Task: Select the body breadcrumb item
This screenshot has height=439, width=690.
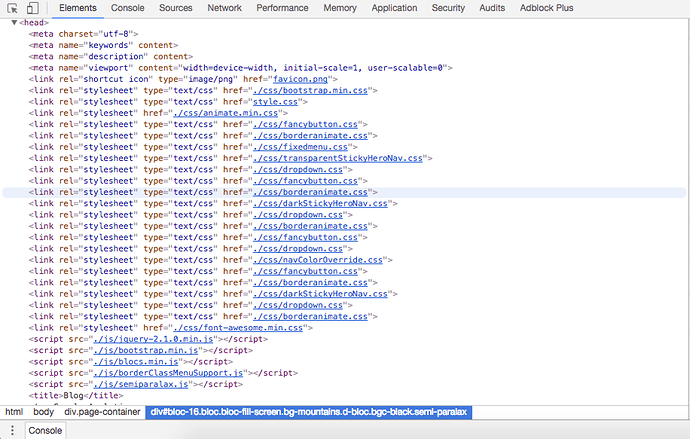Action: [x=43, y=412]
